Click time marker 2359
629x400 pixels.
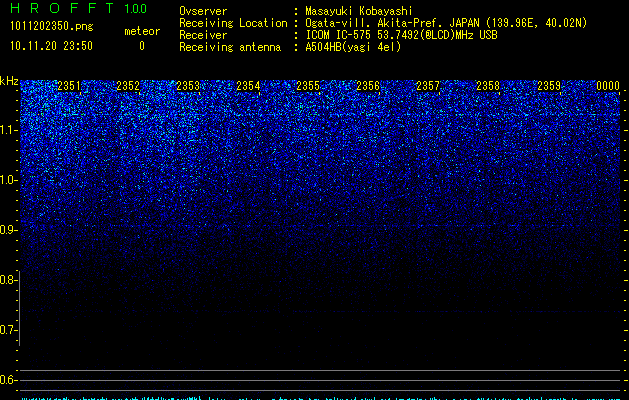click(549, 86)
